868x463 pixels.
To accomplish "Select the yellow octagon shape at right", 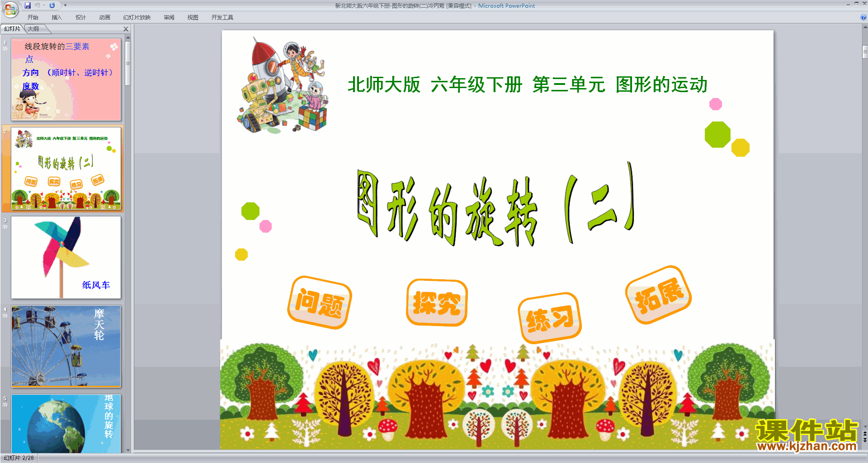I will click(x=741, y=148).
